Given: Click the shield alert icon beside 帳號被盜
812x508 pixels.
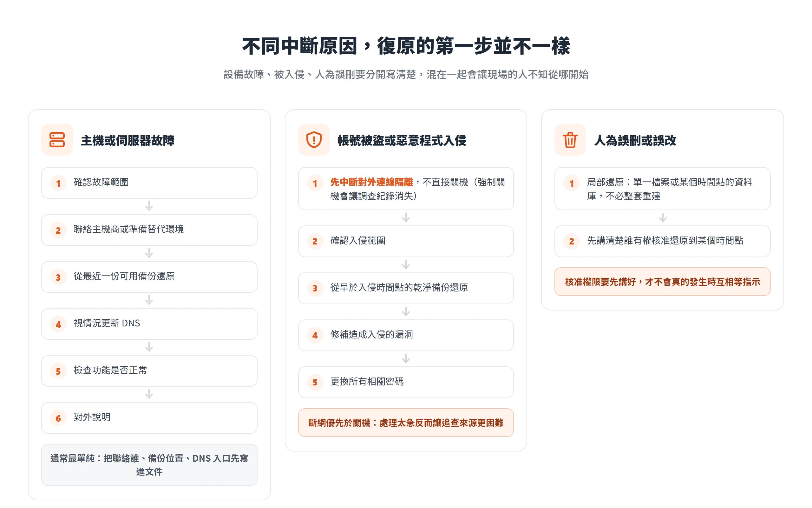Looking at the screenshot, I should pyautogui.click(x=314, y=140).
